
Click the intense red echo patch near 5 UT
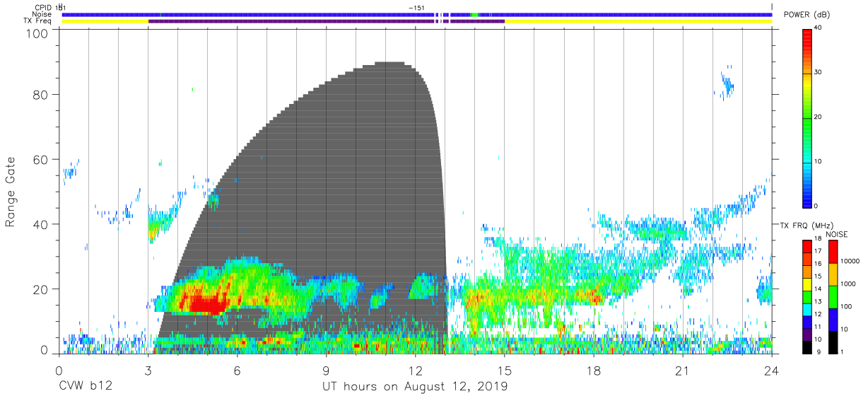point(205,304)
